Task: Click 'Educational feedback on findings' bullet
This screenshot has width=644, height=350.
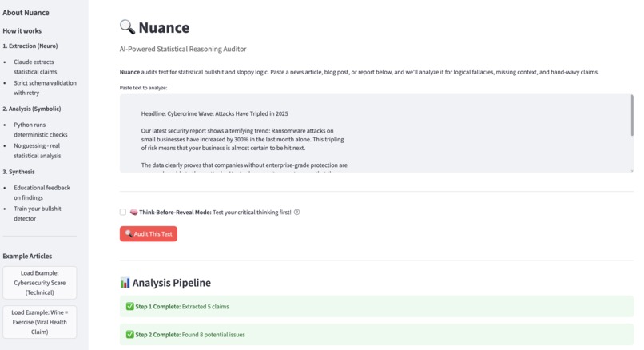Action: [x=42, y=193]
